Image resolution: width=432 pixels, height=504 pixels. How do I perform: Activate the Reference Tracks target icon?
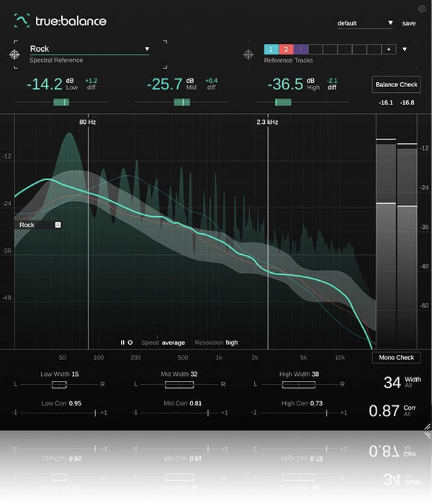tap(248, 55)
